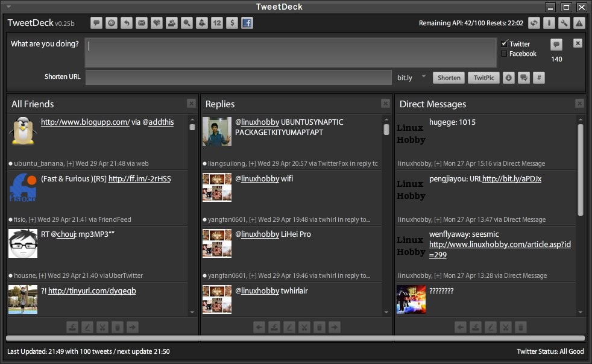Click @linuxhobby in the UBUNTUSYNAPTIC reply
The width and height of the screenshot is (592, 364).
pyautogui.click(x=260, y=122)
